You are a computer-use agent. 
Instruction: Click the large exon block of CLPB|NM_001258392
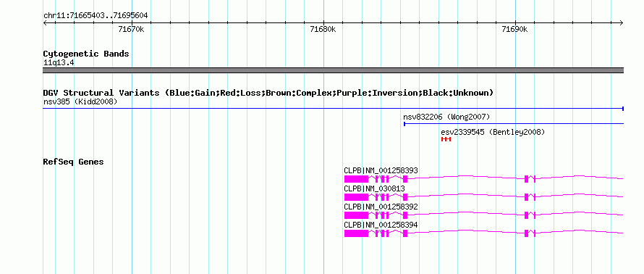pos(356,215)
